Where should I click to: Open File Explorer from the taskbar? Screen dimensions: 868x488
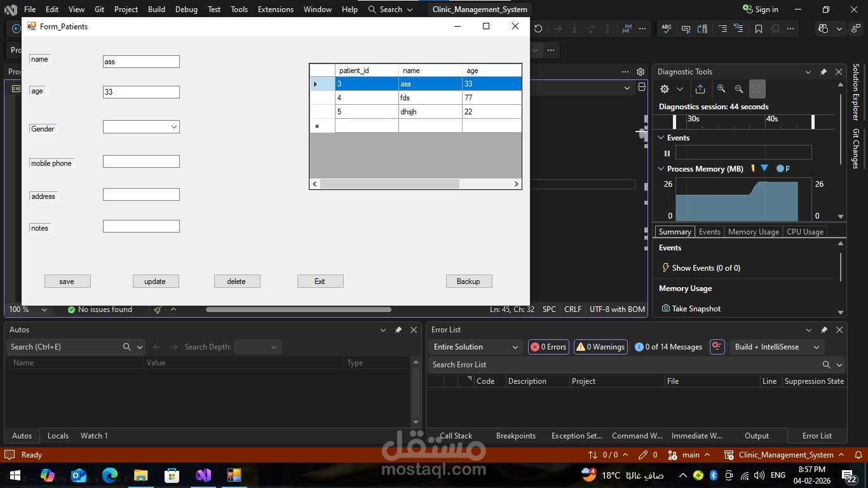click(141, 475)
